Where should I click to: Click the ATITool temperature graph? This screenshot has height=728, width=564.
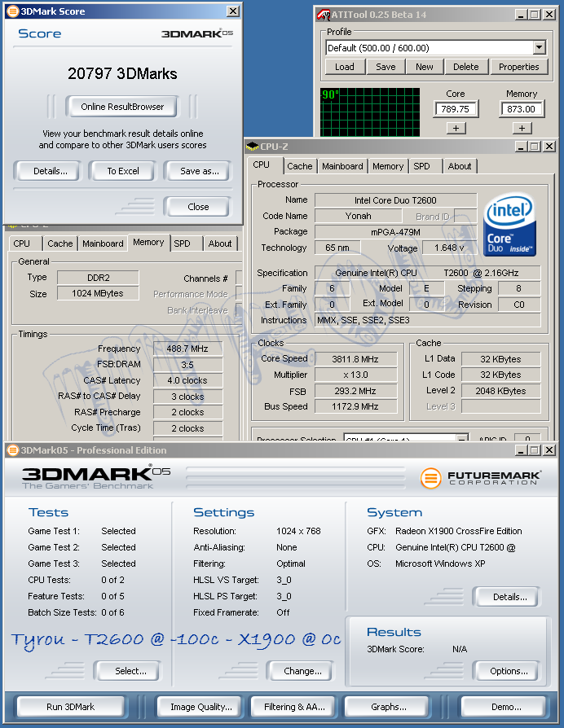coord(370,112)
